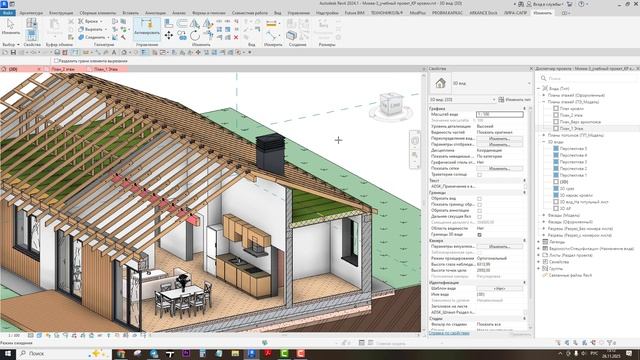The width and height of the screenshot is (640, 360).
Task: Click the taskbar notification center icon
Action: coord(629,353)
